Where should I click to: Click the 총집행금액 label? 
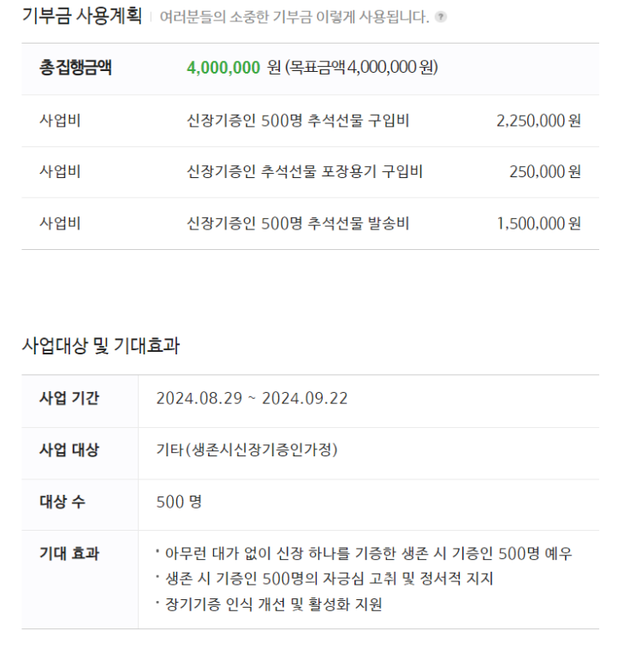75,68
